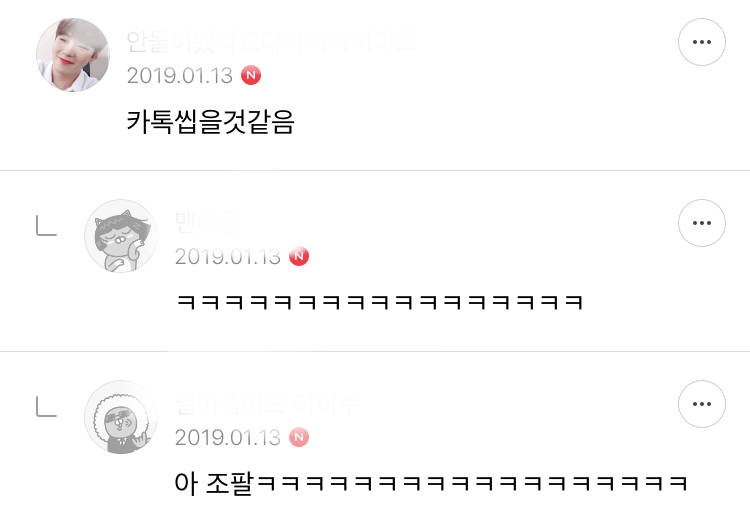Click the 2019.01.13 date on top comment
This screenshot has width=750, height=514.
(180, 76)
